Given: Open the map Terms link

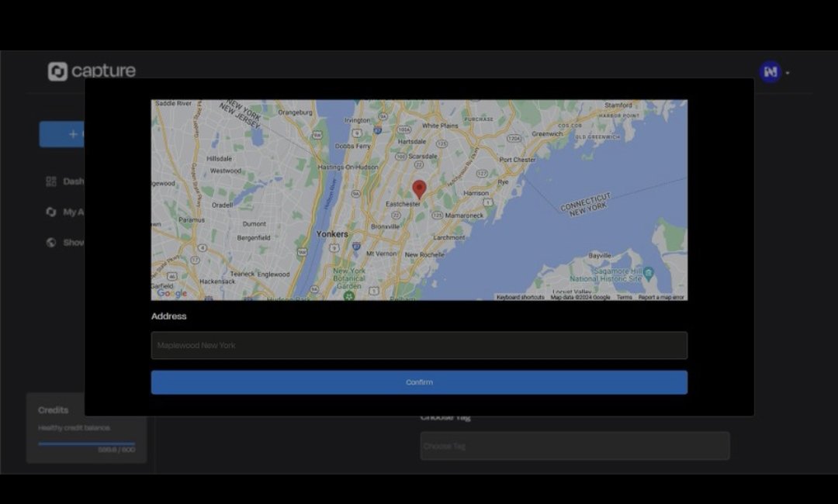Looking at the screenshot, I should point(624,297).
